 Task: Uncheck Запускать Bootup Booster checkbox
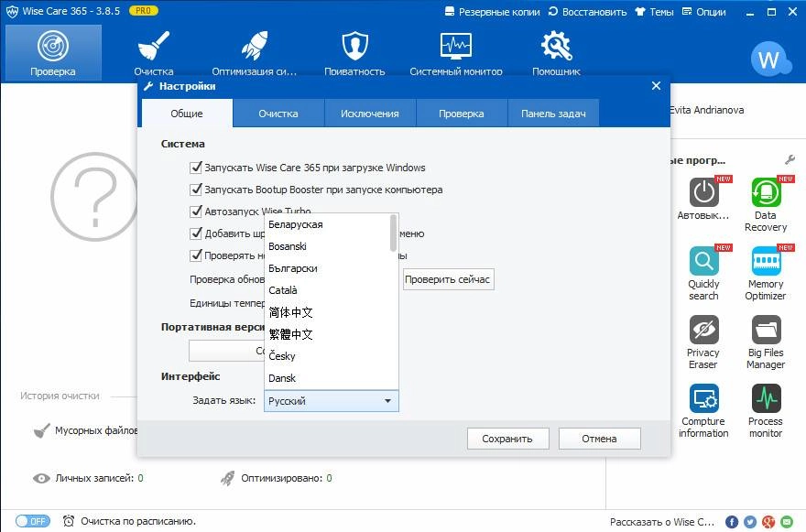click(x=196, y=190)
